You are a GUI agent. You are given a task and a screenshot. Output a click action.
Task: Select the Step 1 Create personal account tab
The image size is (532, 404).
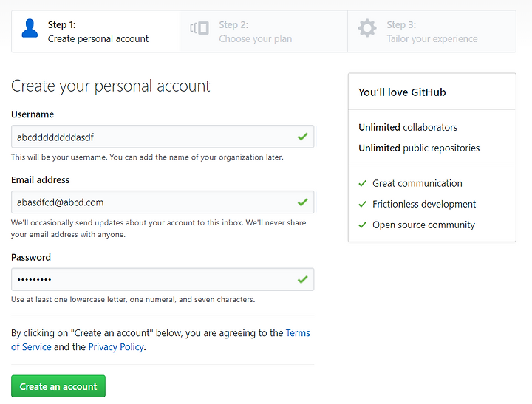[95, 32]
